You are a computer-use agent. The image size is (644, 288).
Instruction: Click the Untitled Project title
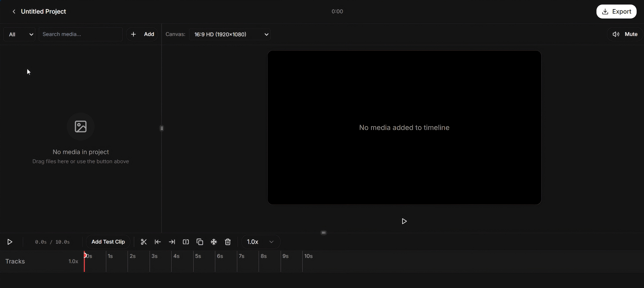[43, 12]
